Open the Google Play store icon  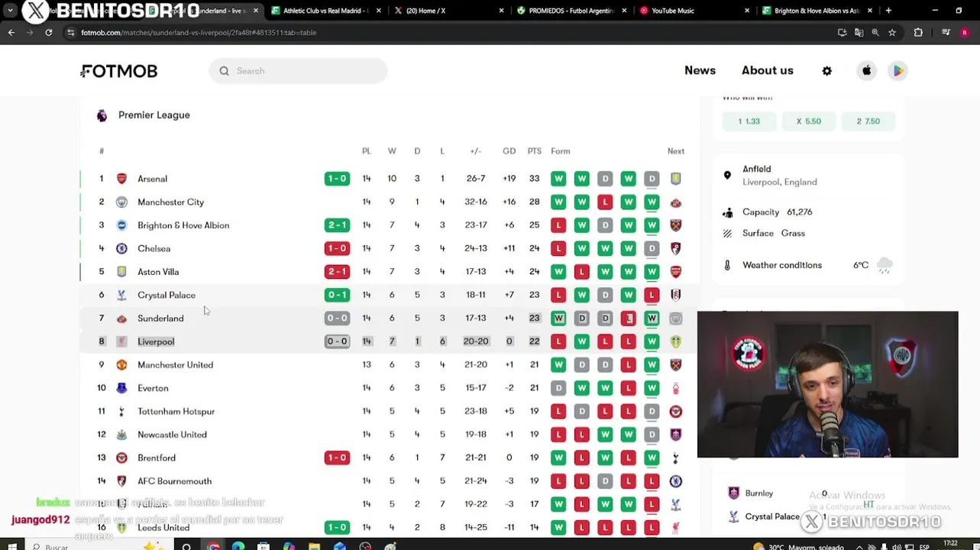[x=898, y=71]
